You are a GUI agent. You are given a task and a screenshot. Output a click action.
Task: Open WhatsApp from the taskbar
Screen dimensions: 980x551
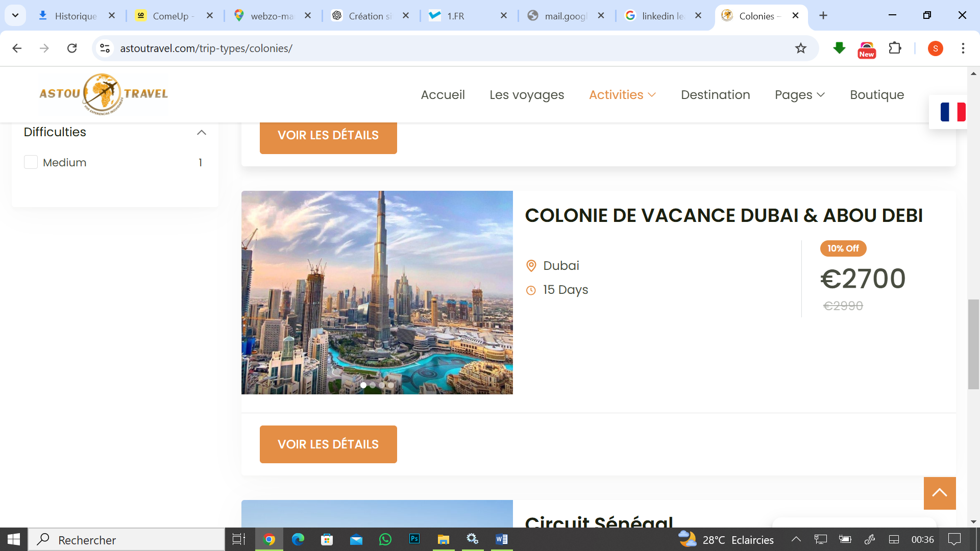tap(385, 539)
